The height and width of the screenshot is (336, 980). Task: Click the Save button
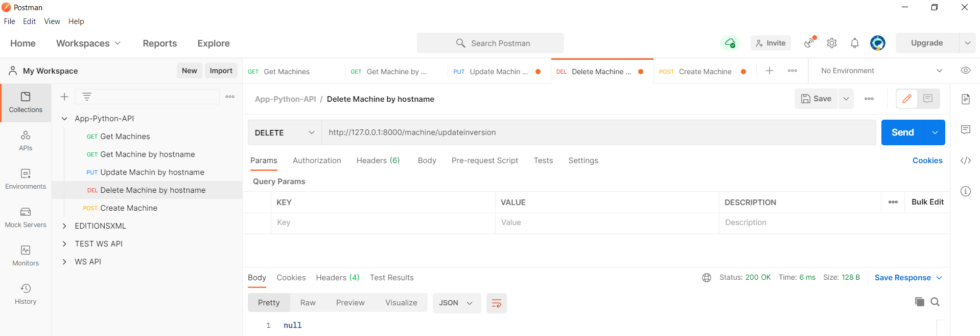[816, 99]
